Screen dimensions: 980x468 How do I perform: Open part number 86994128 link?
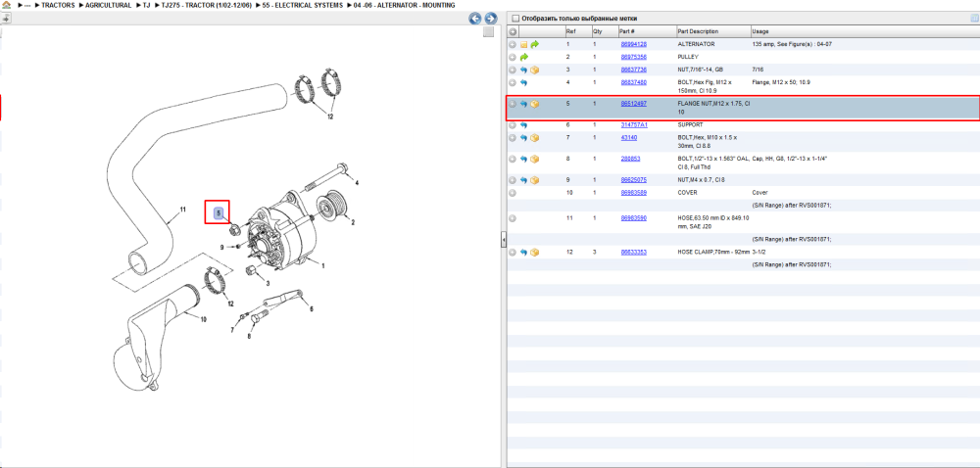633,44
